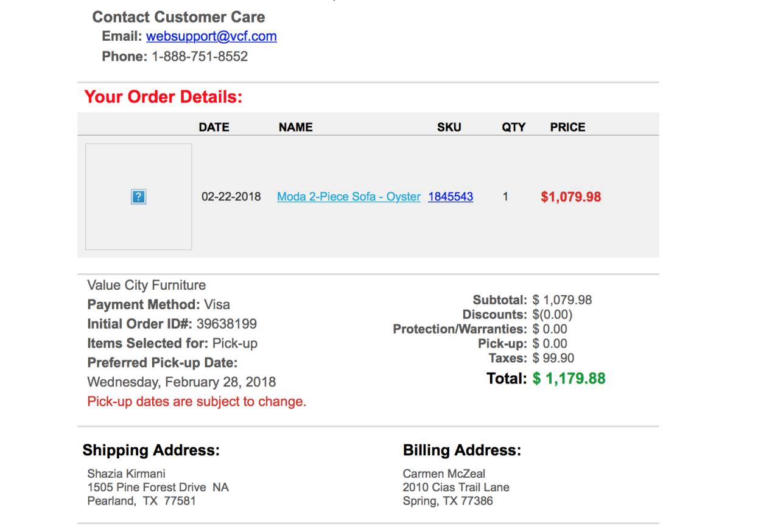Screen dimensions: 761x532
Task: Click the red $1,079.98 item price
Action: pos(570,197)
